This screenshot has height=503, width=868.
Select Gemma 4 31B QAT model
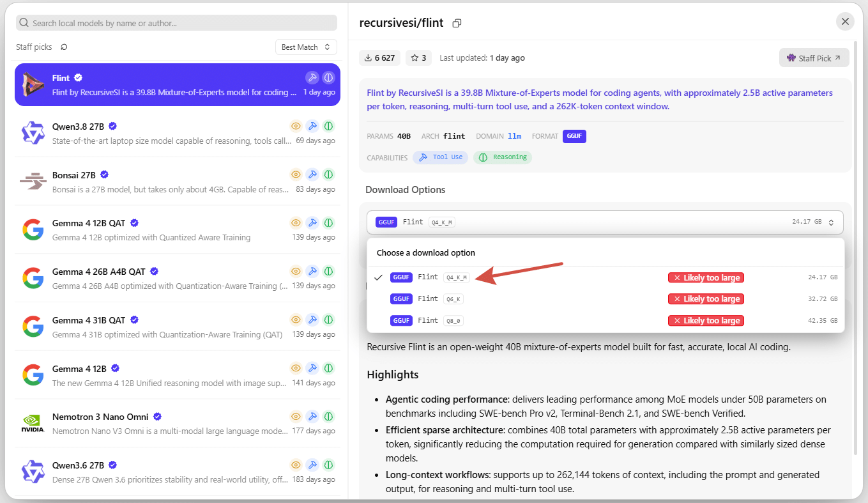178,327
